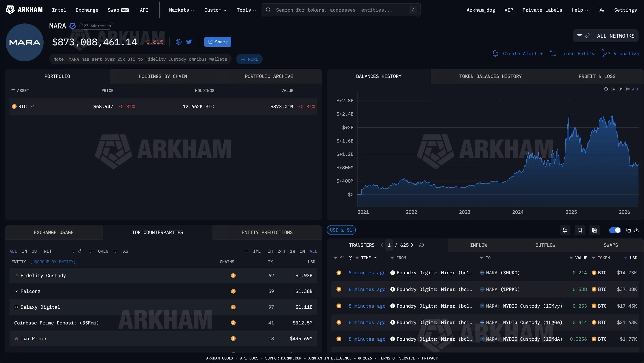Image resolution: width=644 pixels, height=363 pixels.
Task: Select the 1W balance history range
Action: click(x=613, y=89)
